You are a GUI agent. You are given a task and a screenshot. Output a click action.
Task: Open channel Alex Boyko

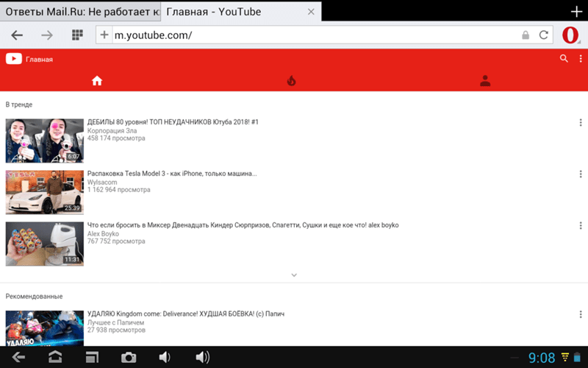coord(103,233)
